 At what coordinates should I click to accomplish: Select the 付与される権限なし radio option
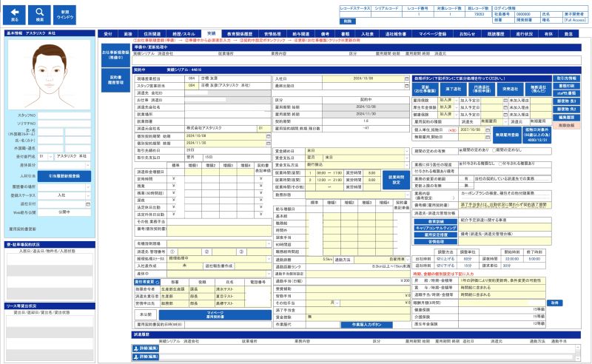(x=460, y=164)
